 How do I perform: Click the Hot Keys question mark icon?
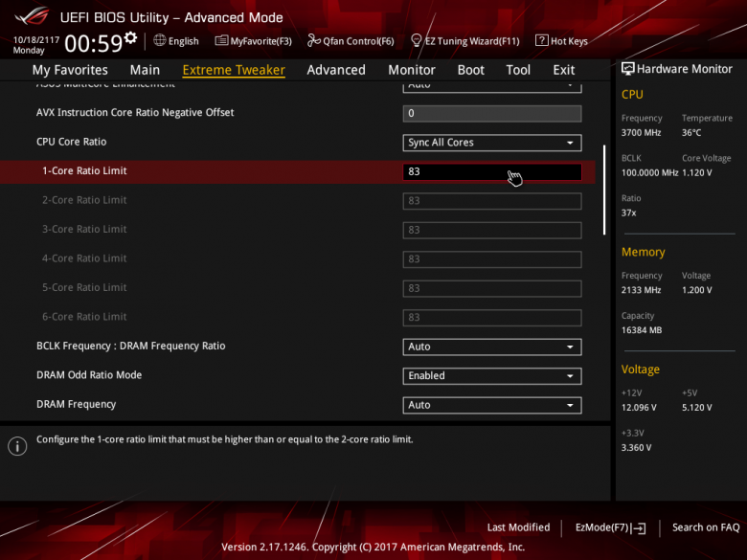point(542,40)
